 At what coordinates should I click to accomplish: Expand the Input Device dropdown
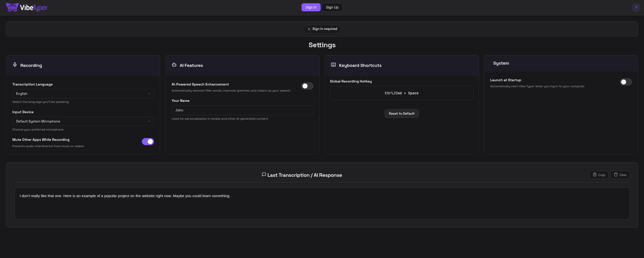(x=83, y=121)
